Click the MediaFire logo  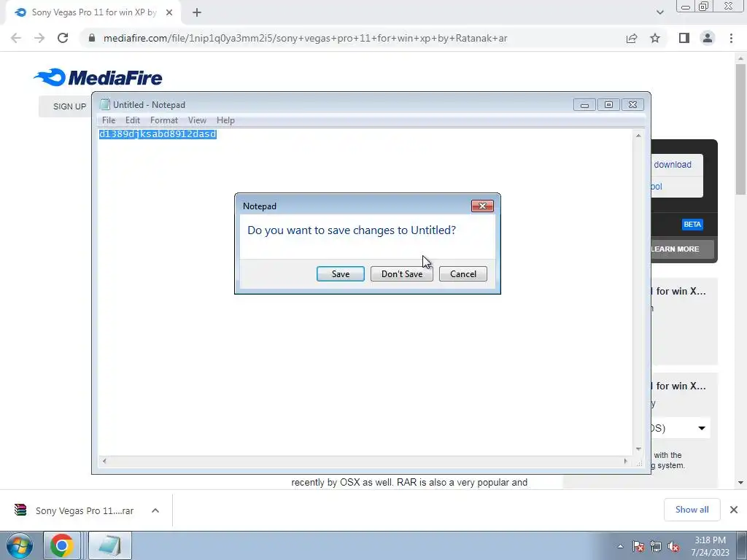click(98, 77)
